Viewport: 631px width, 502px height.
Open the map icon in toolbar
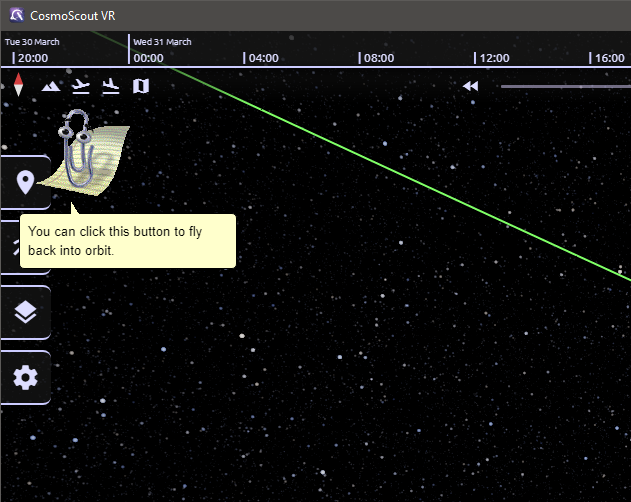tap(141, 86)
